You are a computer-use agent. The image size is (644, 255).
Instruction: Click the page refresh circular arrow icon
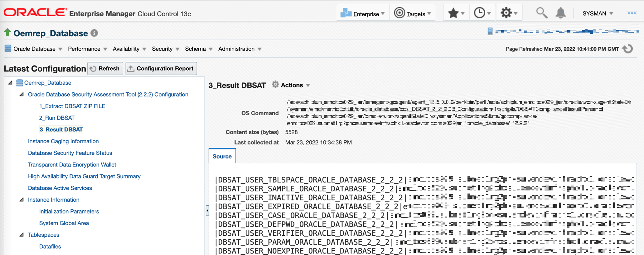click(x=627, y=49)
